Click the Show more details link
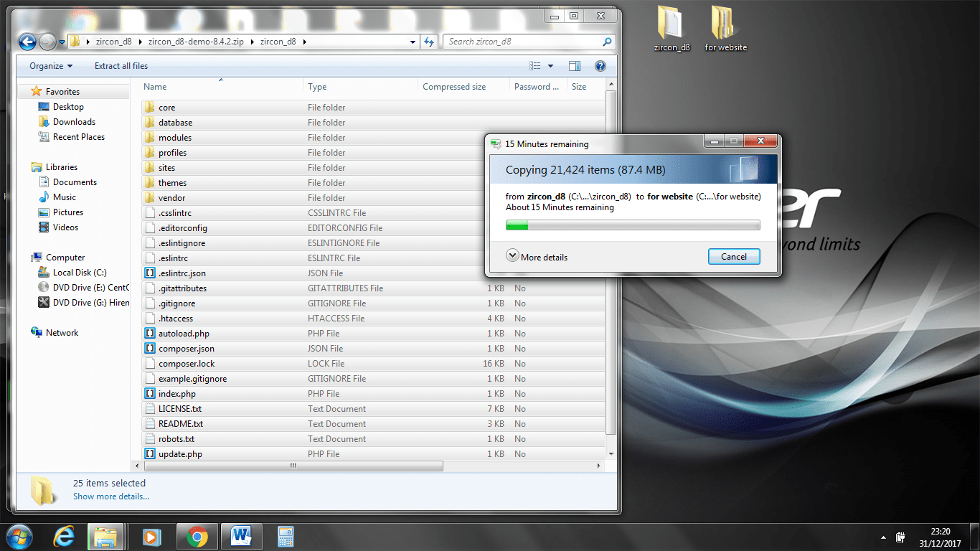This screenshot has height=551, width=980. point(111,496)
